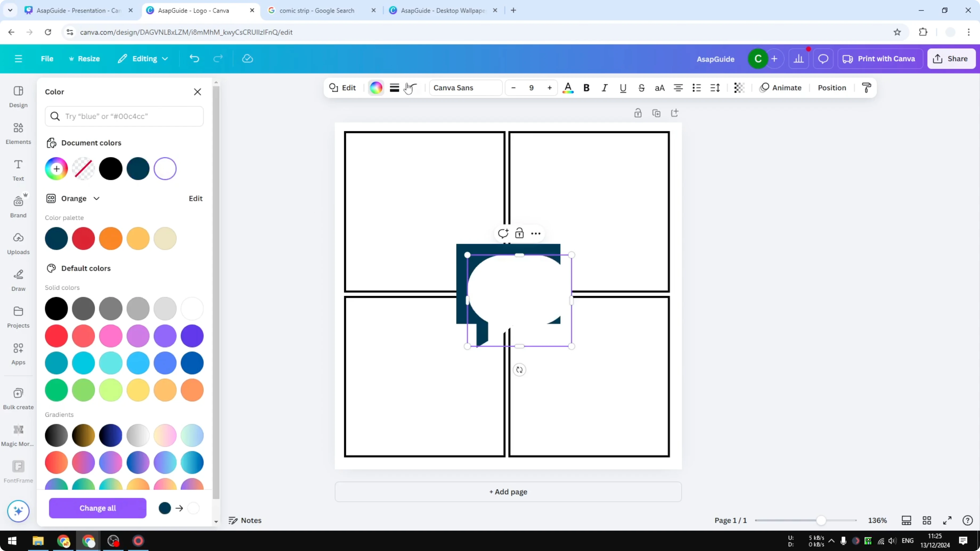Open the grid view of pages
This screenshot has height=551, width=980.
[x=927, y=520]
